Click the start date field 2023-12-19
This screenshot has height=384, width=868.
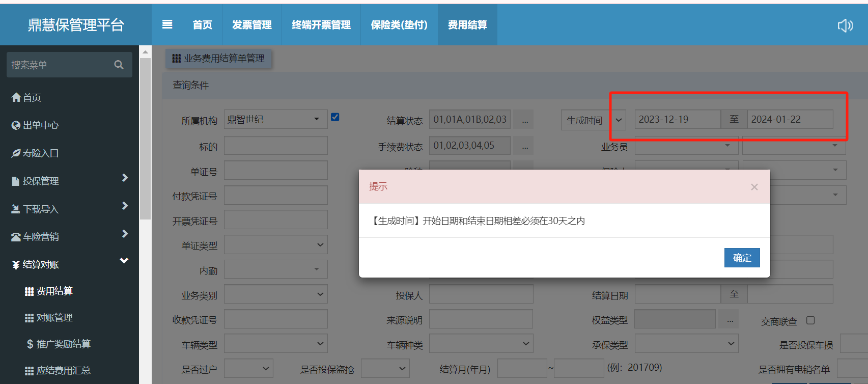[x=678, y=119]
